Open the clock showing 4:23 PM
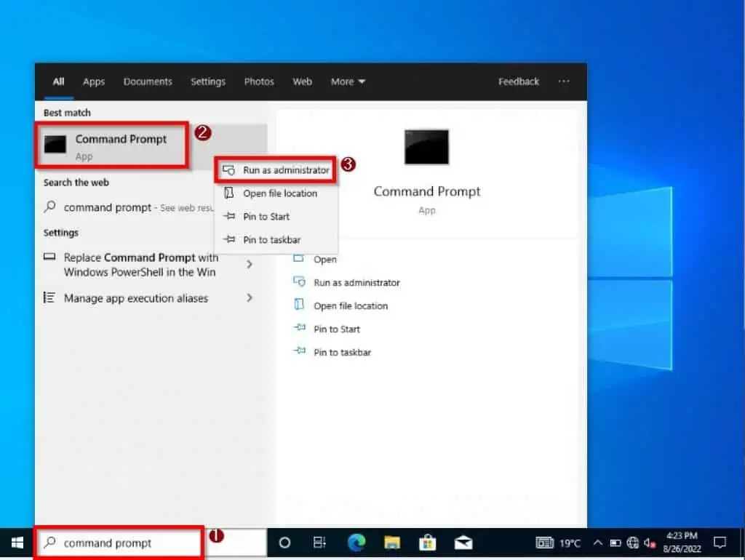 click(682, 543)
